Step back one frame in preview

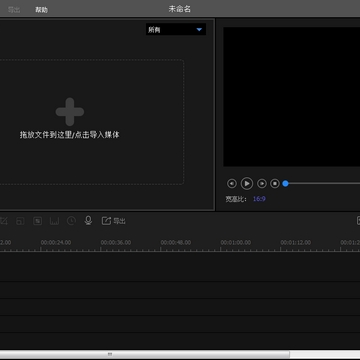coord(232,183)
